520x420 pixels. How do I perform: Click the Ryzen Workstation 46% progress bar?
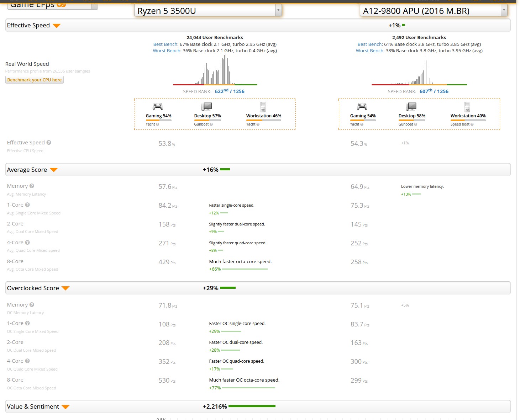point(263,120)
